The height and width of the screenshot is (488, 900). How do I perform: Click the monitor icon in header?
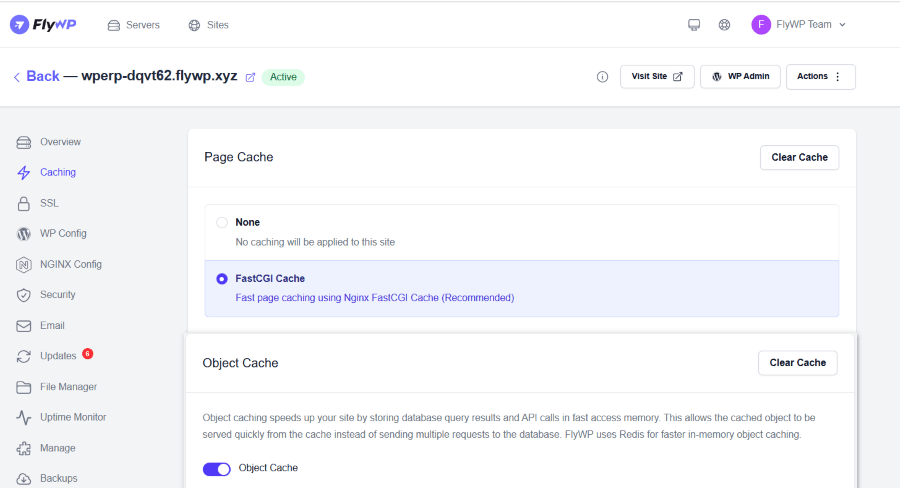click(694, 25)
